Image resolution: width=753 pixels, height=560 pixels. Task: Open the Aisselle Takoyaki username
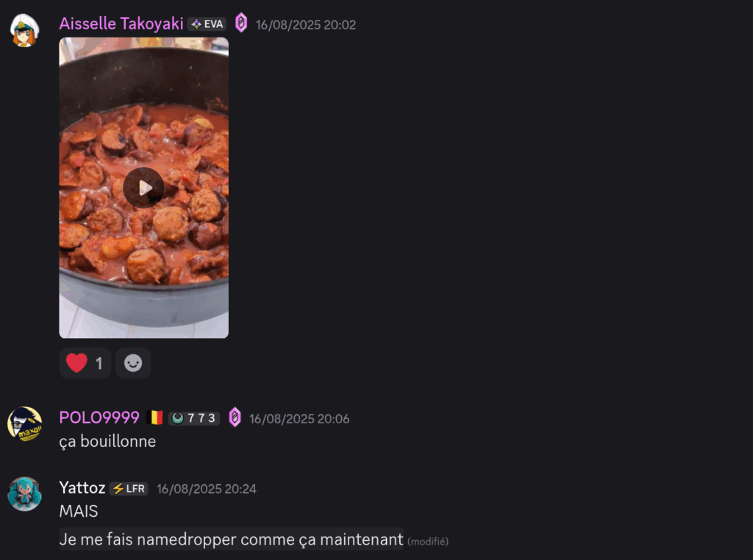(121, 24)
